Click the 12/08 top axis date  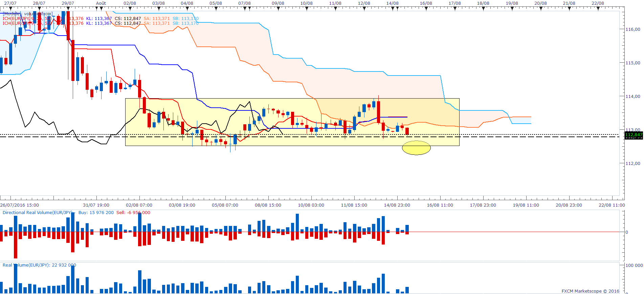(x=364, y=3)
